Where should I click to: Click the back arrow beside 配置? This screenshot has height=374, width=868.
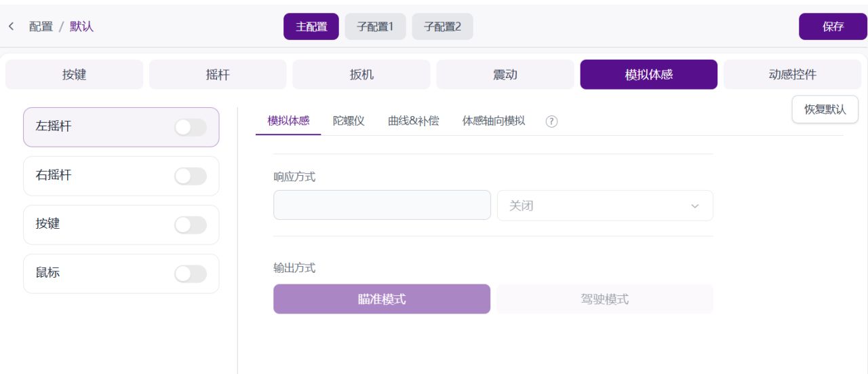(x=11, y=27)
